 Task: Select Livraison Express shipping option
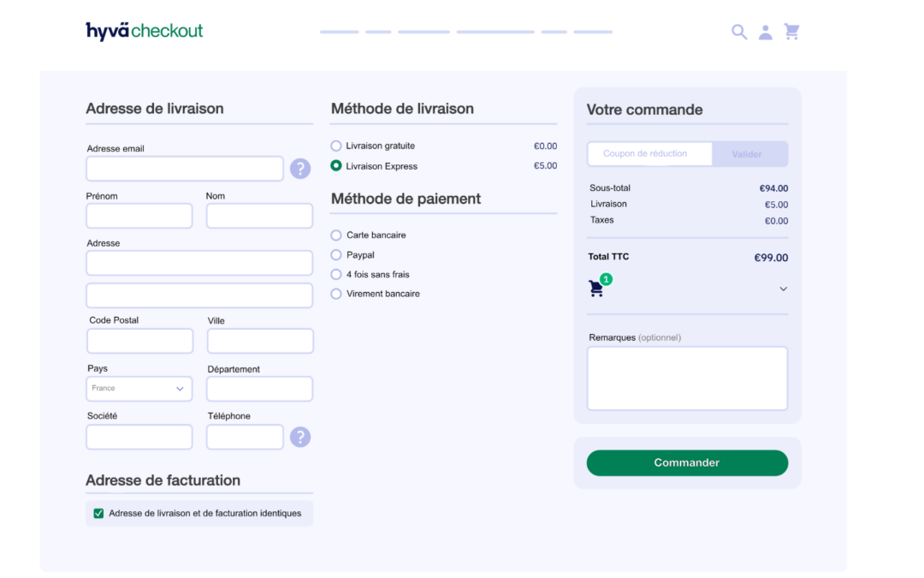tap(336, 166)
